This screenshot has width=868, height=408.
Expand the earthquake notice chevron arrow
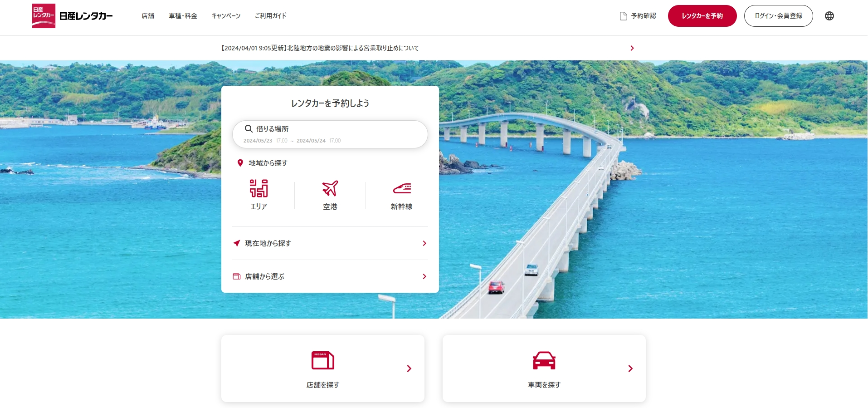(x=632, y=48)
